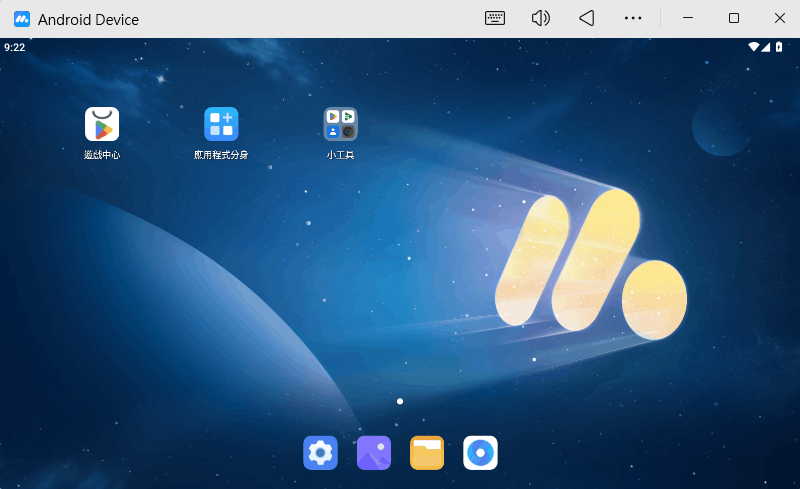Image resolution: width=800 pixels, height=489 pixels.
Task: Click the 小工具 label text
Action: point(340,155)
